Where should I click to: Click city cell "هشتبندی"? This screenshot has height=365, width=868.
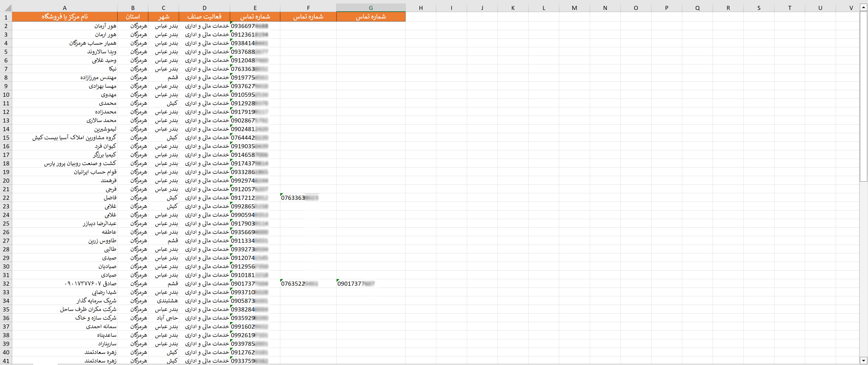click(x=163, y=301)
